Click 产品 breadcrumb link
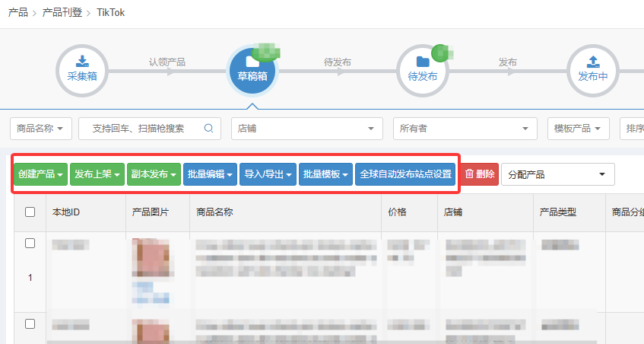This screenshot has width=644, height=344. (17, 13)
